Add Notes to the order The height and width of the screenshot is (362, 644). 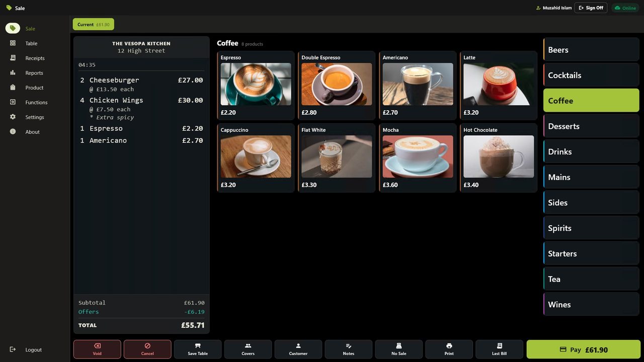[349, 349]
